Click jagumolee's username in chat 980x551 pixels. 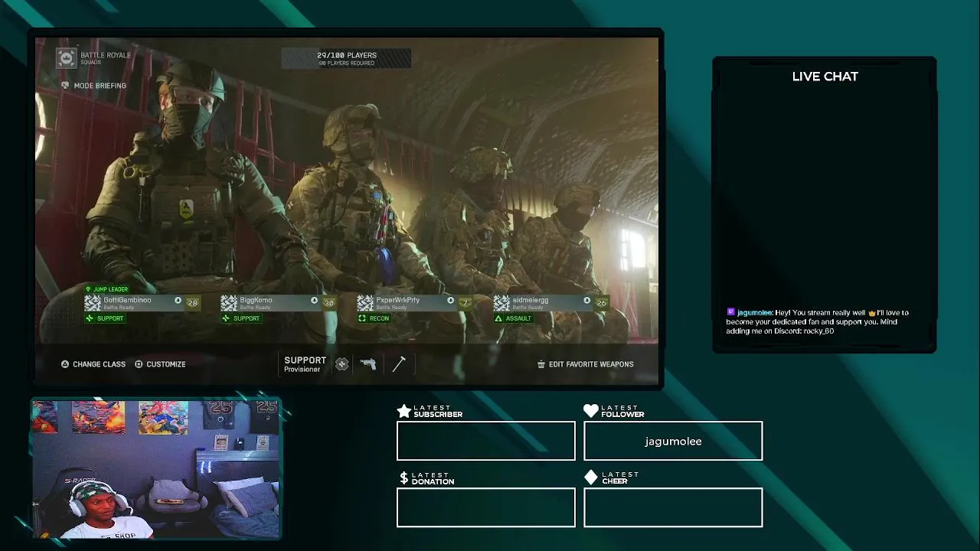[754, 312]
